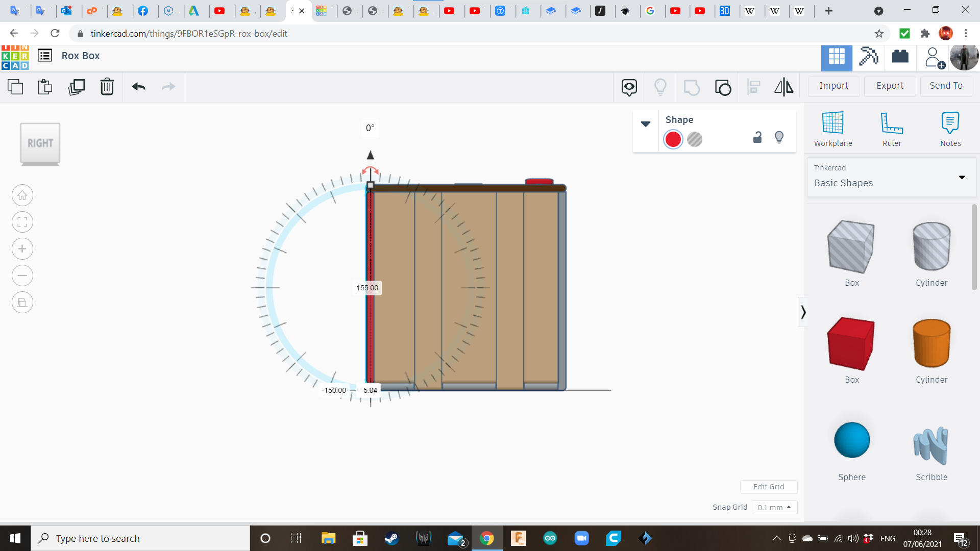Open the Send To menu
The height and width of the screenshot is (551, 980).
[x=946, y=86]
